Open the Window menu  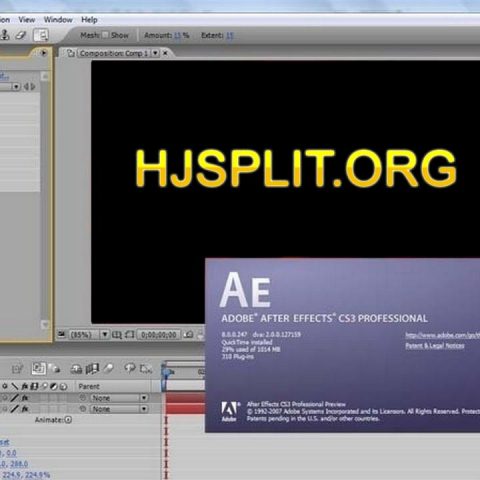click(58, 20)
